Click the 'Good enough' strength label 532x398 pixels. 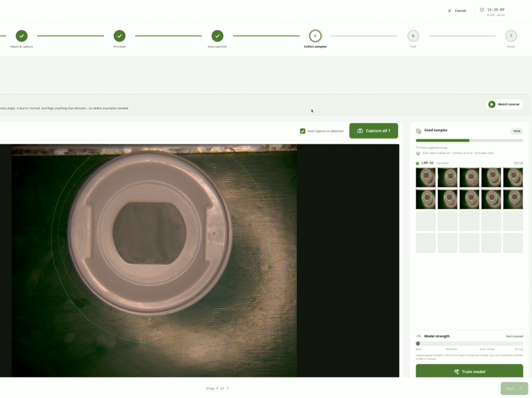487,349
